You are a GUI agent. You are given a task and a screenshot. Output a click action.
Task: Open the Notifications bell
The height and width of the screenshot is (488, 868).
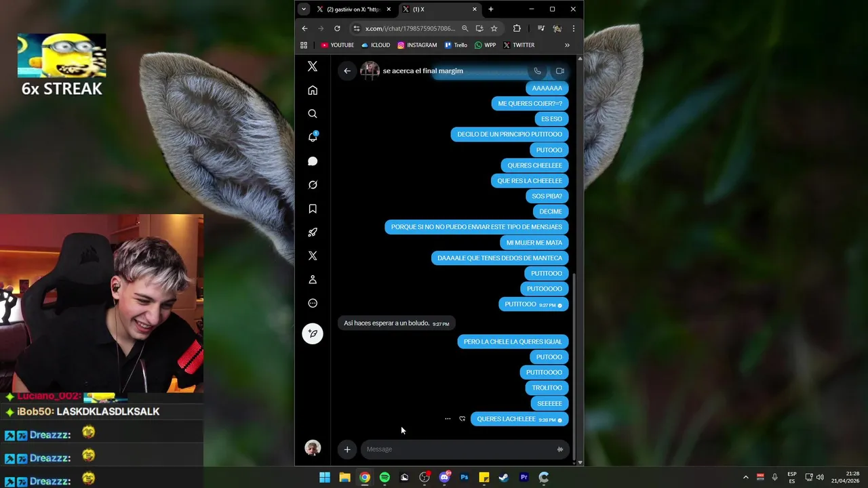[x=313, y=137]
